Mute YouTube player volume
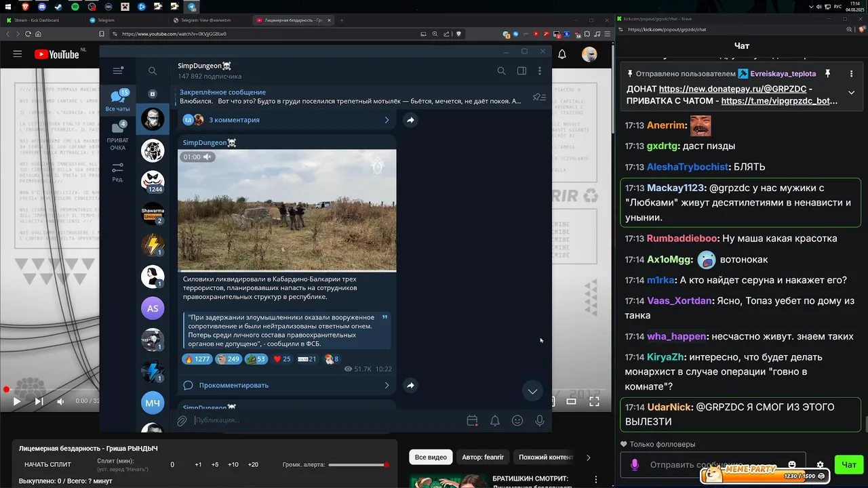The image size is (868, 488). (60, 401)
